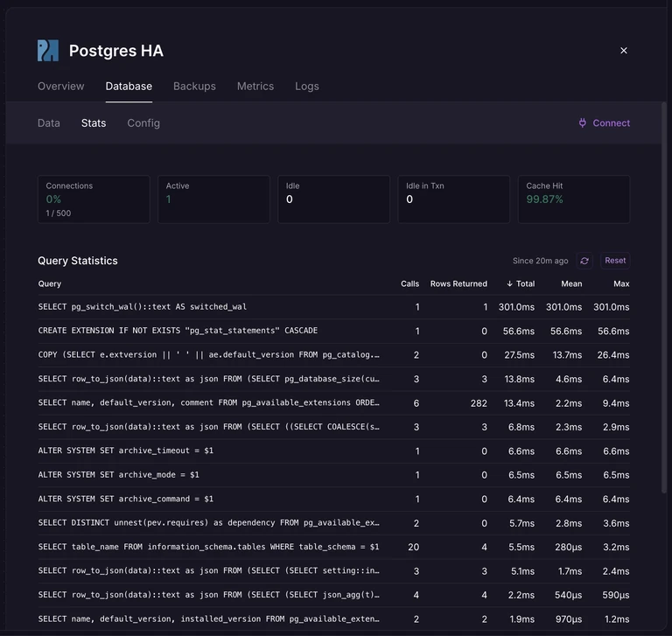The width and height of the screenshot is (672, 636).
Task: Click the plug icon next to Connect
Action: (583, 123)
